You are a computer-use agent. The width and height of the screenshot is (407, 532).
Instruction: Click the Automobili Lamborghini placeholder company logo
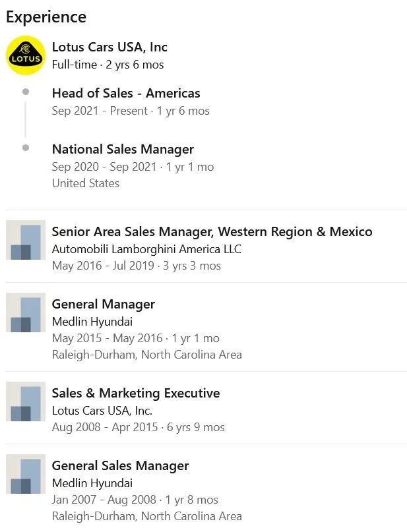tap(26, 240)
